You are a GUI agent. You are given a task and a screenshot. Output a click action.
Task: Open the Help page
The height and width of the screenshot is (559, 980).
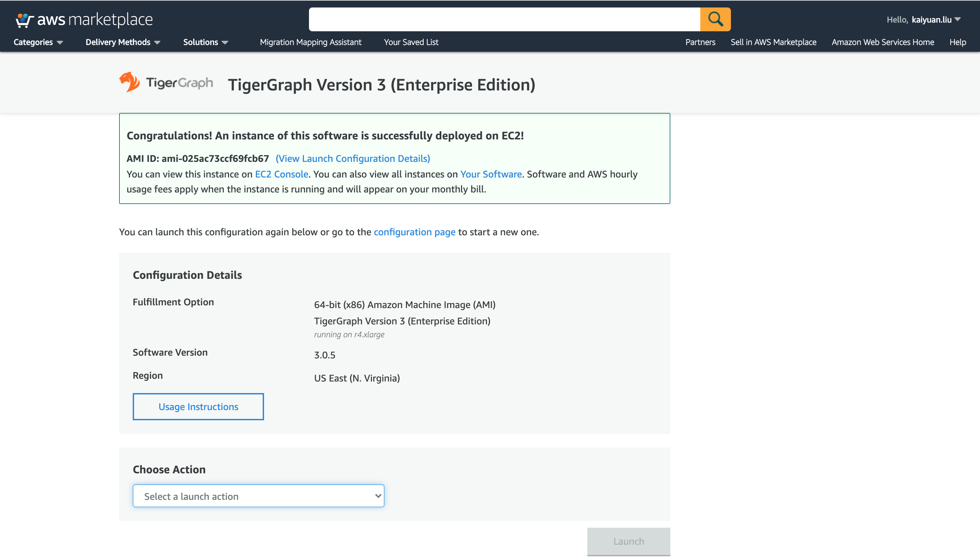(x=958, y=42)
